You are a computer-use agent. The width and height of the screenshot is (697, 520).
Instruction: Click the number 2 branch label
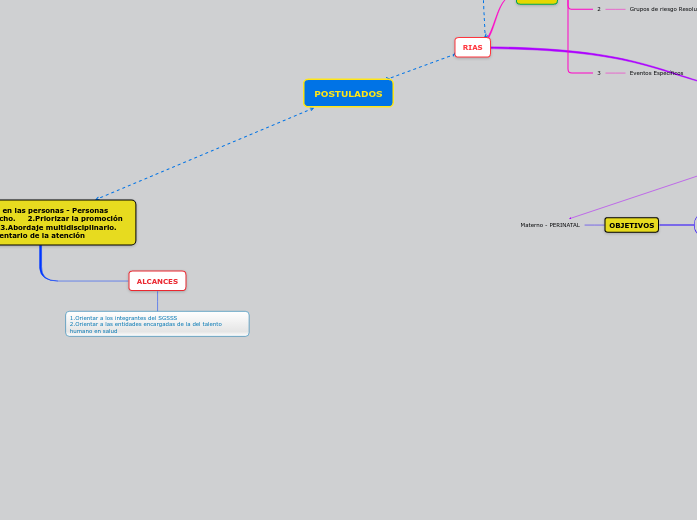[x=599, y=9]
